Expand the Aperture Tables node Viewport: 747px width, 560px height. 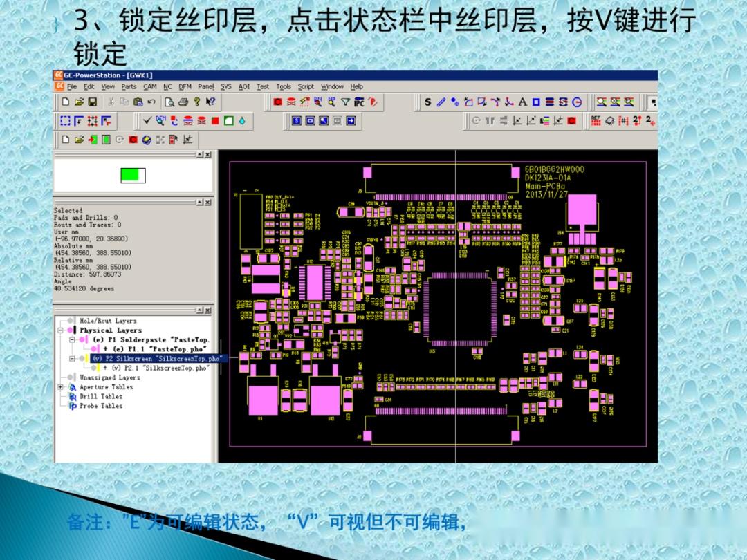[60, 387]
